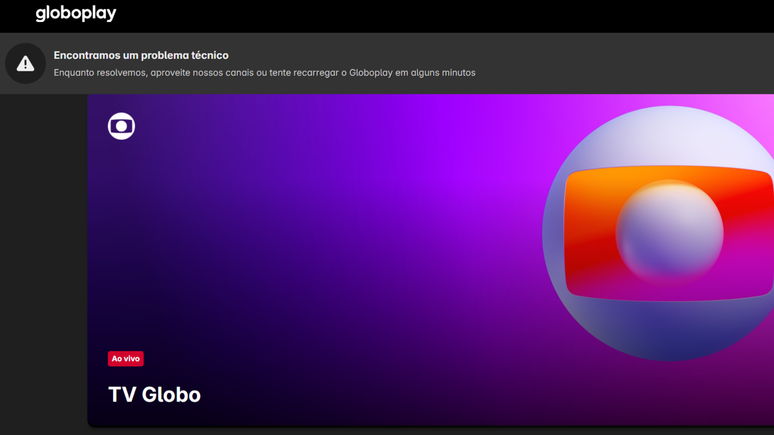
Task: Open the TV Globo channel title
Action: point(154,395)
